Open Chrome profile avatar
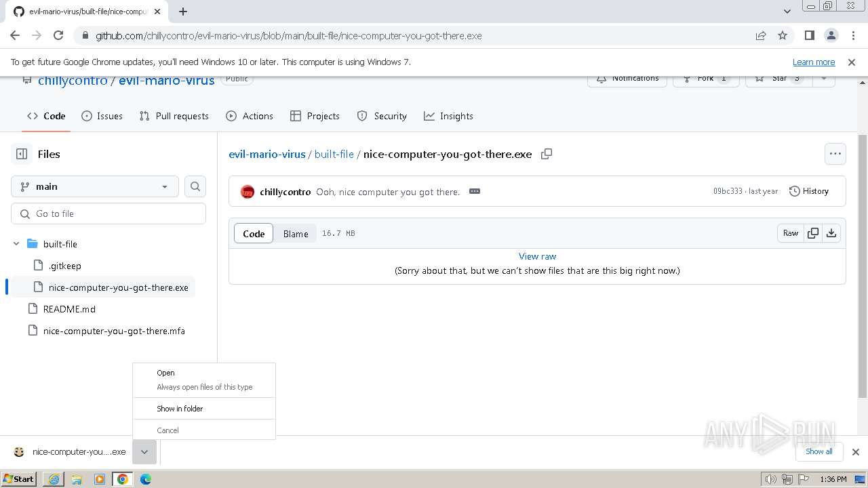The height and width of the screenshot is (488, 868). (831, 35)
